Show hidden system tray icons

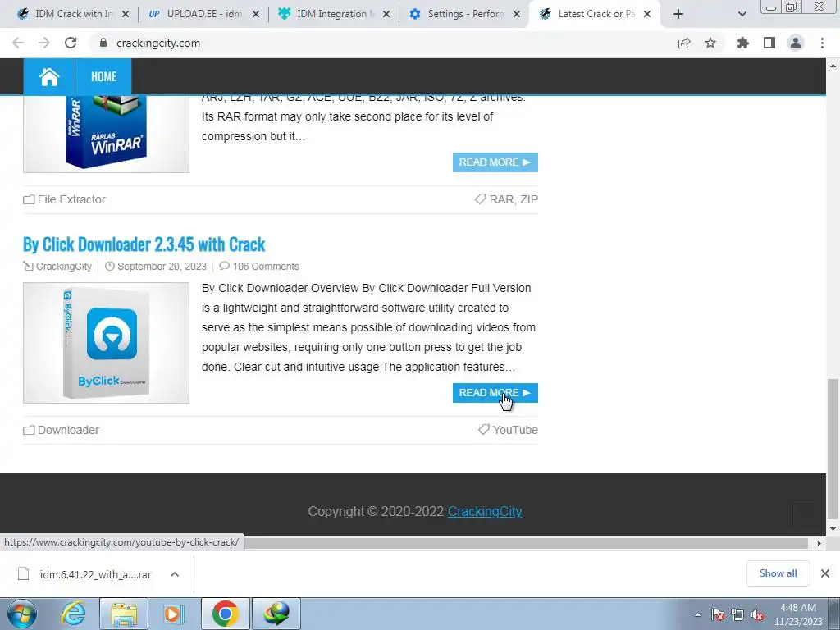697,614
